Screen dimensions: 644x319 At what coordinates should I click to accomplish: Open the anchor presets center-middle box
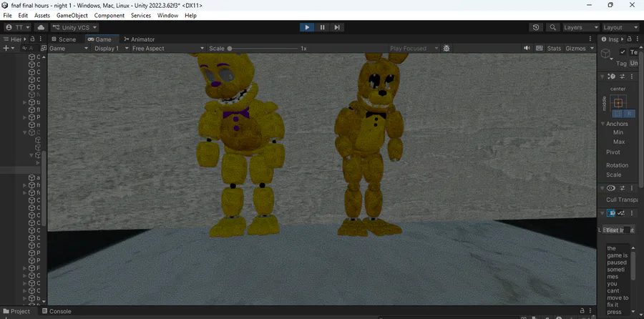pos(618,103)
